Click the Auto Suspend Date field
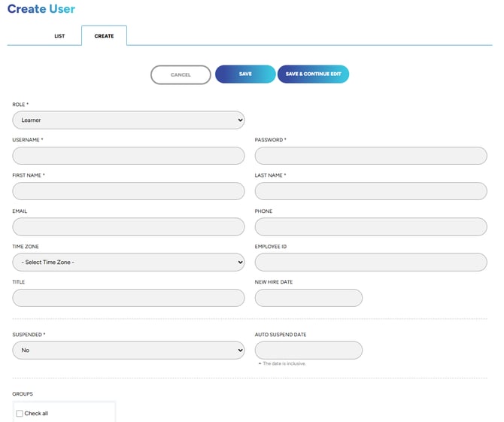 (308, 350)
